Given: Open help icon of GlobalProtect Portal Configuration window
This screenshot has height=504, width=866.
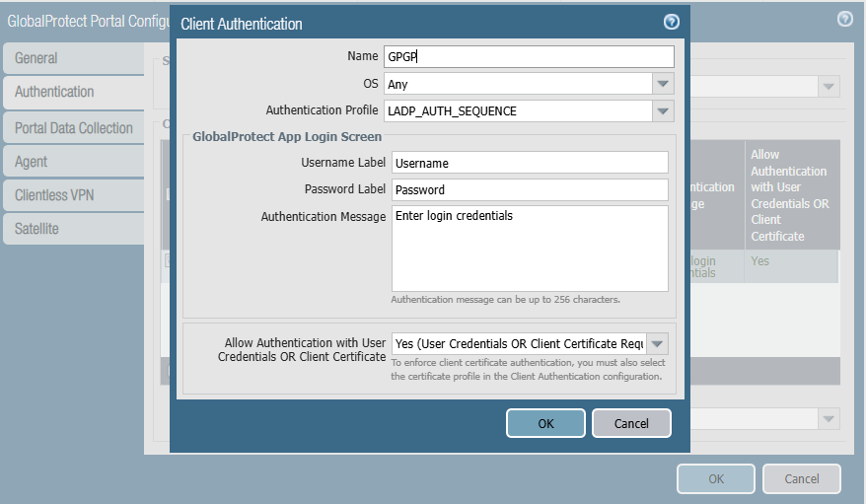Looking at the screenshot, I should point(844,20).
